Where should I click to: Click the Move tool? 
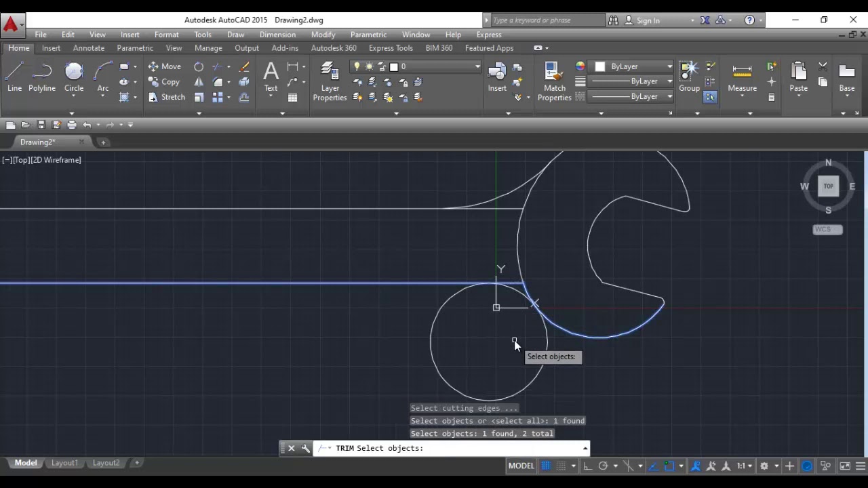(x=164, y=66)
